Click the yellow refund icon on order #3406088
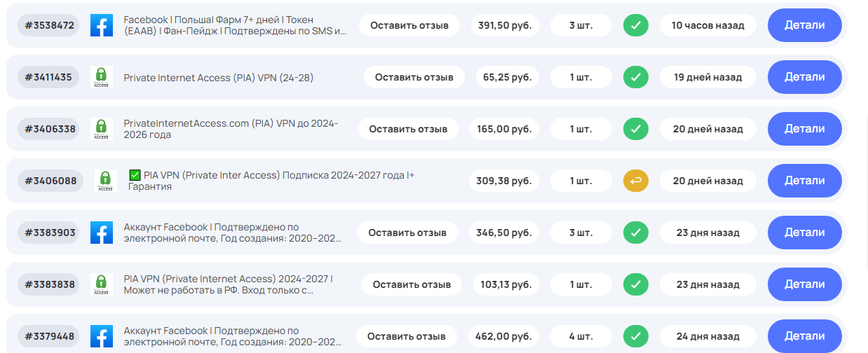This screenshot has height=353, width=868. point(636,181)
